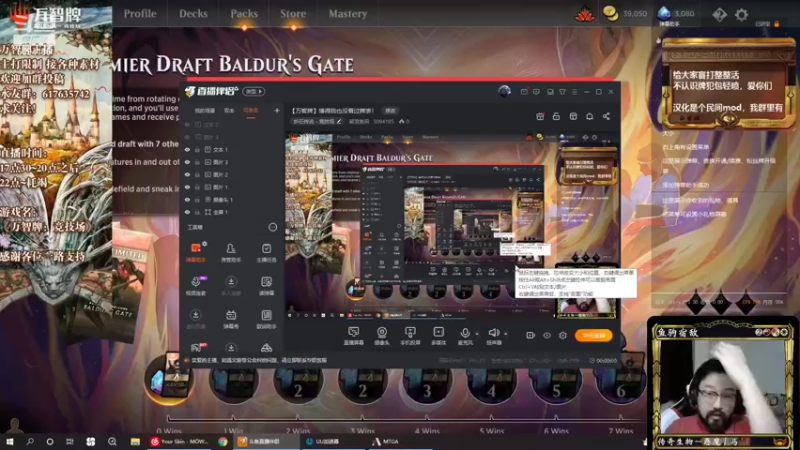This screenshot has height=450, width=800.
Task: Start streaming with the orange button
Action: pyautogui.click(x=593, y=335)
